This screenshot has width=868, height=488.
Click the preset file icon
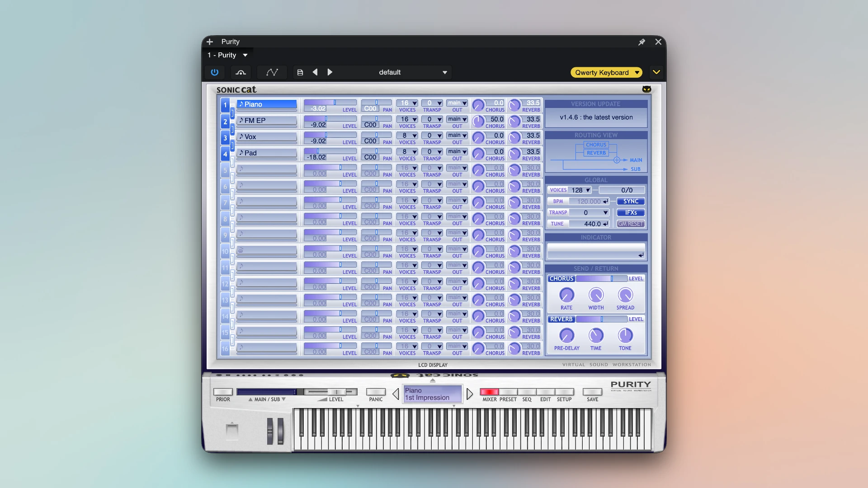click(x=300, y=72)
